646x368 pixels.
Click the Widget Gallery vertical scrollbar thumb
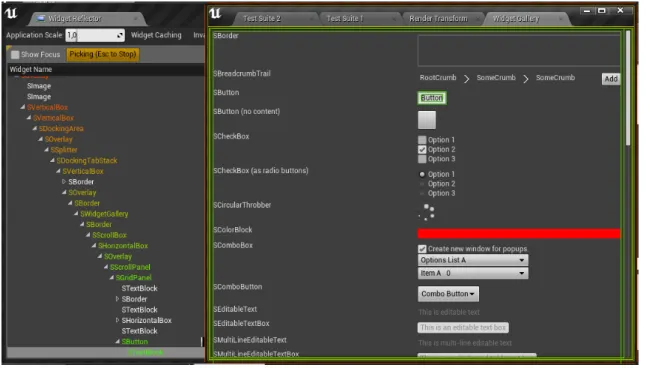[629, 89]
